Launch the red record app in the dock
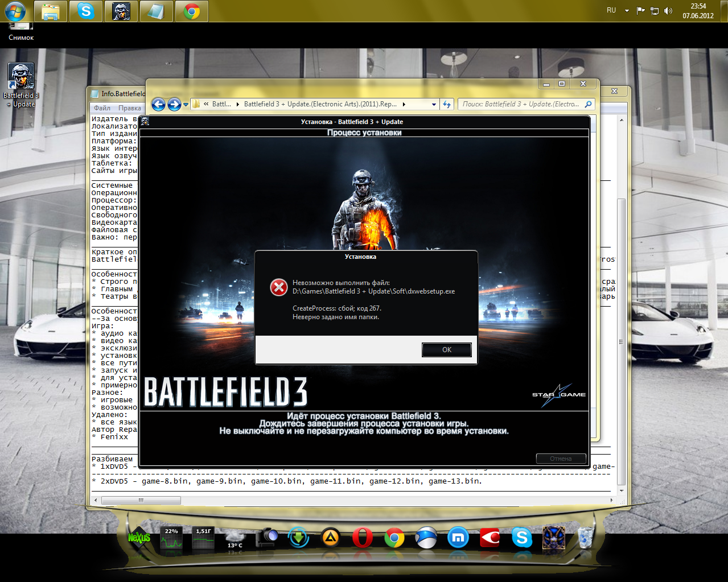The width and height of the screenshot is (728, 582). pos(490,537)
